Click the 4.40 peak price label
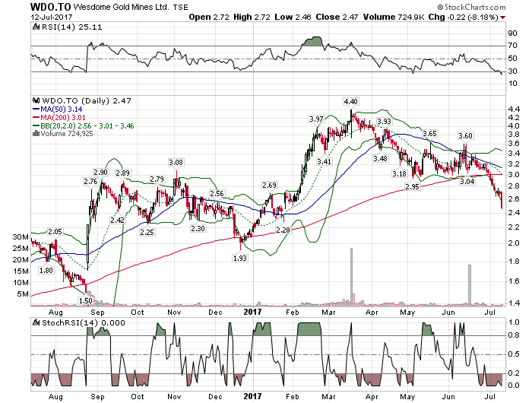This screenshot has width=532, height=403. [x=350, y=102]
